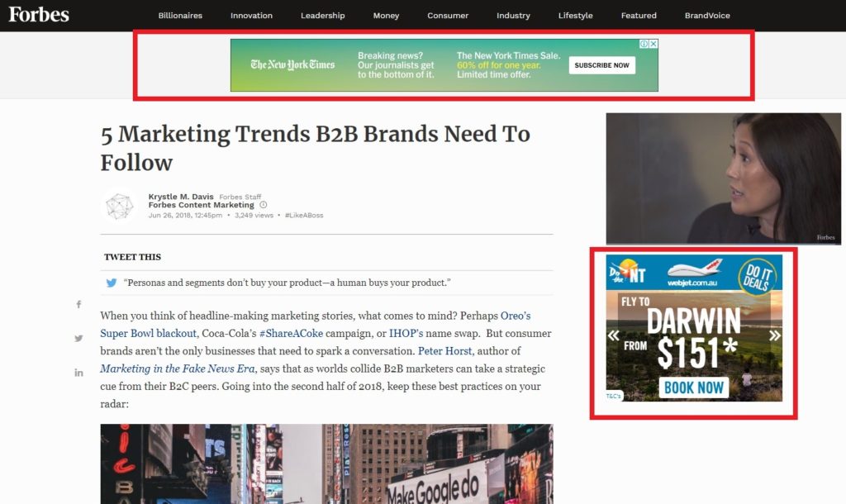Open the Innovation menu

[251, 16]
